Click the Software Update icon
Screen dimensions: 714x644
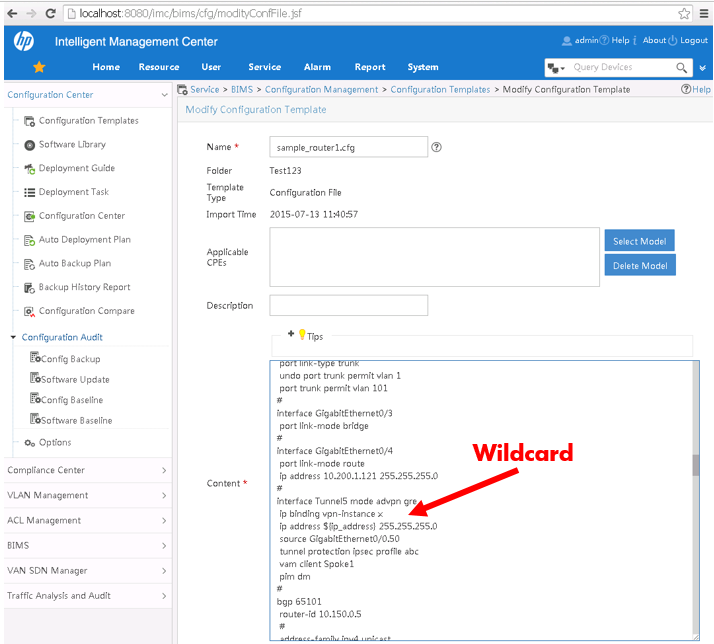coord(35,378)
